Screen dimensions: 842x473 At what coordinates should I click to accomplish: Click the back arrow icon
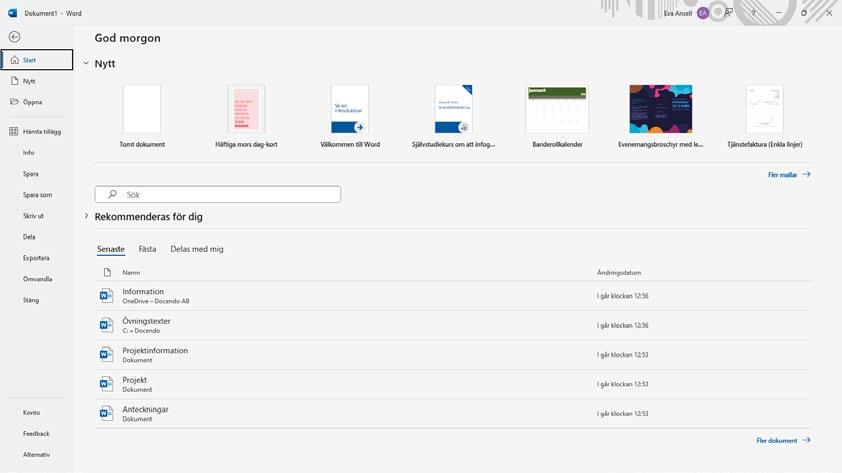(14, 37)
